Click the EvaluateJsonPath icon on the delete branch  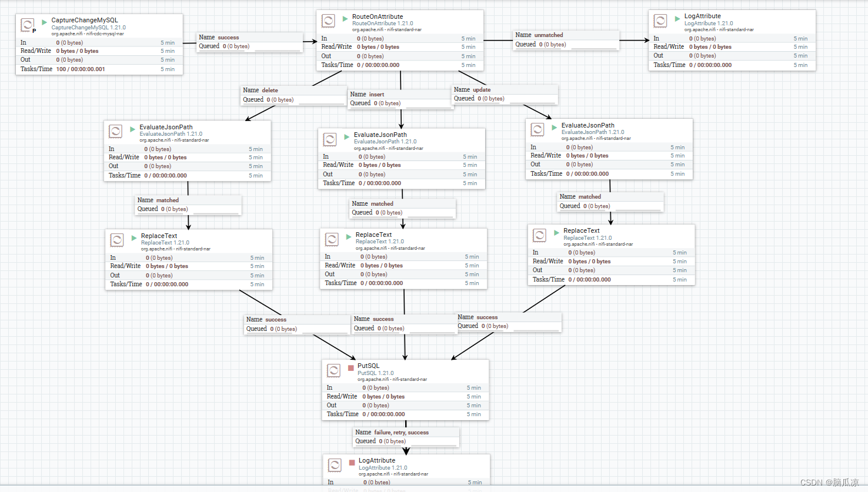(116, 131)
